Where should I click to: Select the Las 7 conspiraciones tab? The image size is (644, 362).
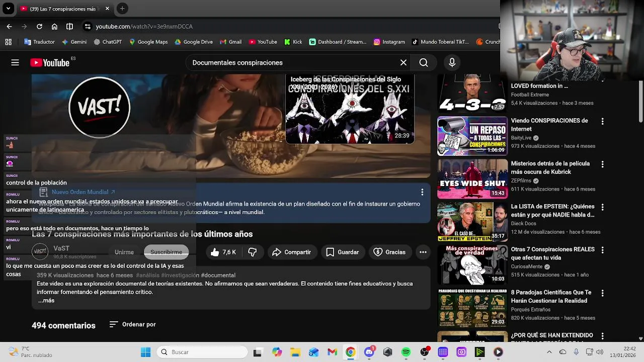(64, 9)
